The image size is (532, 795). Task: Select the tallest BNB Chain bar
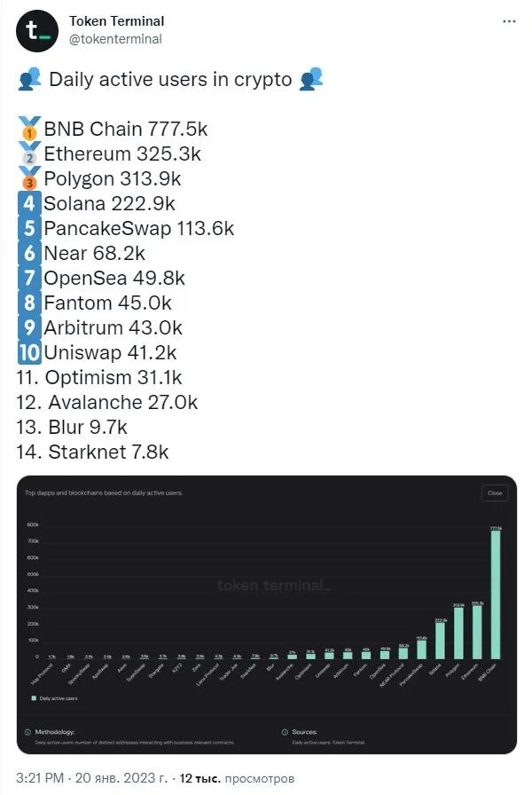click(496, 594)
